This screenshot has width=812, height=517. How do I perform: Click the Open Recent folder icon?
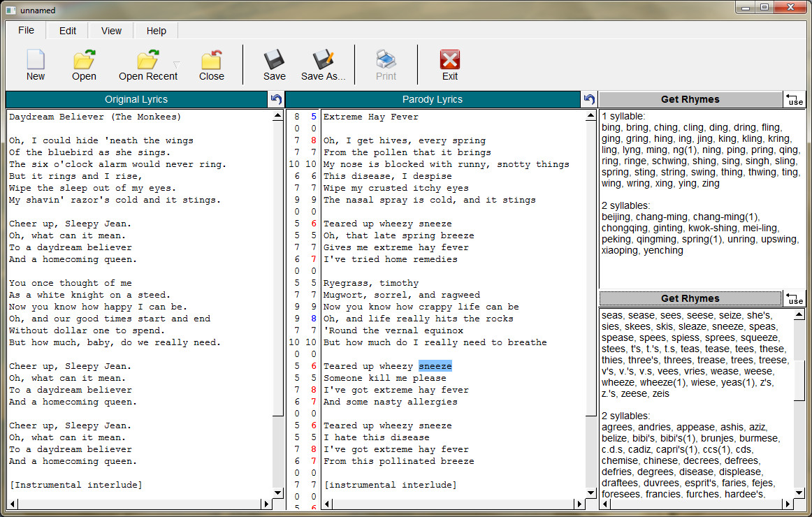pyautogui.click(x=148, y=59)
